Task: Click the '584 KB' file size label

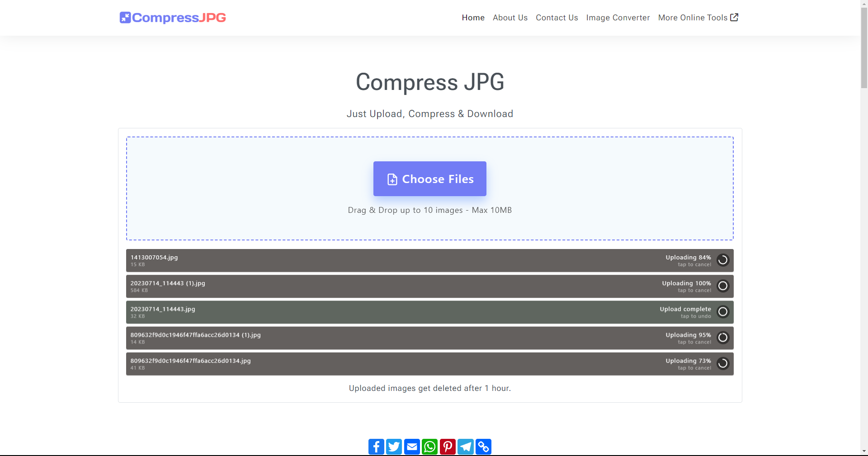Action: [x=139, y=290]
